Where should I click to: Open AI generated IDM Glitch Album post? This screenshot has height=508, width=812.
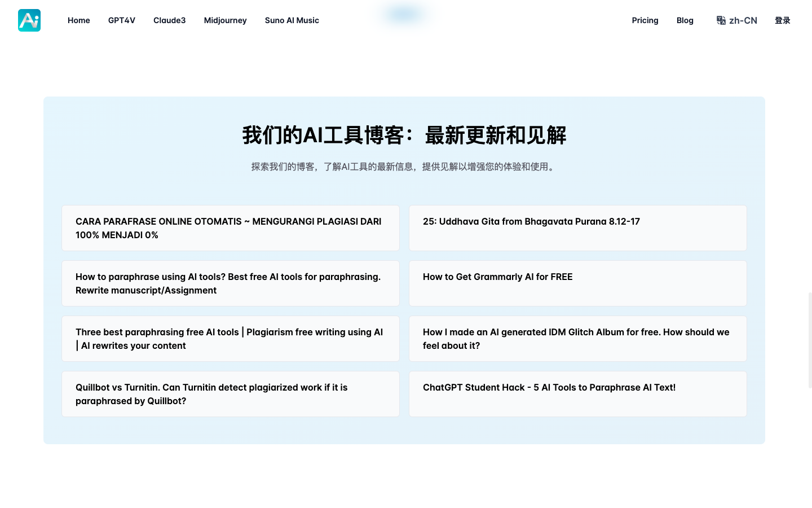tap(578, 339)
